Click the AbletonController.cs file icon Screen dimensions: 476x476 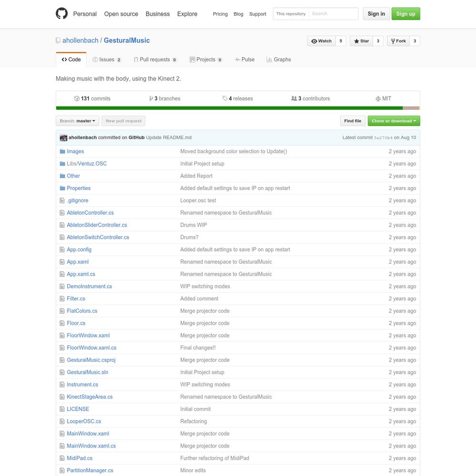(x=62, y=213)
